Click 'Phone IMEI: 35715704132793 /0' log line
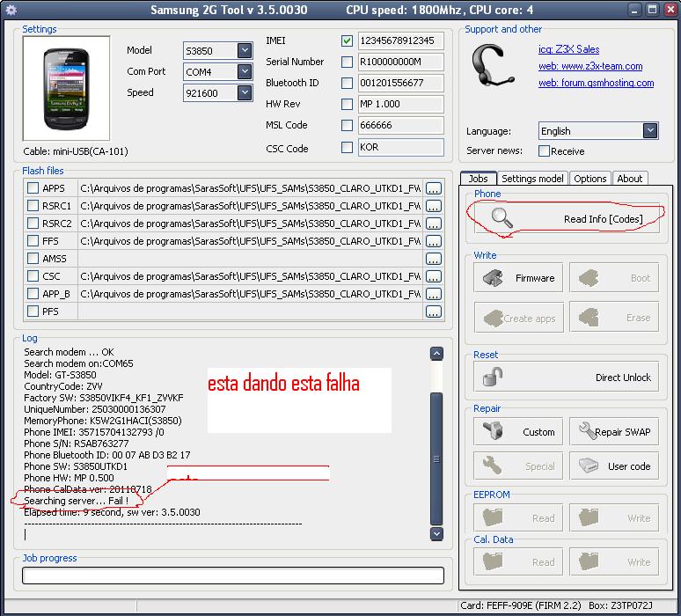 coord(94,432)
